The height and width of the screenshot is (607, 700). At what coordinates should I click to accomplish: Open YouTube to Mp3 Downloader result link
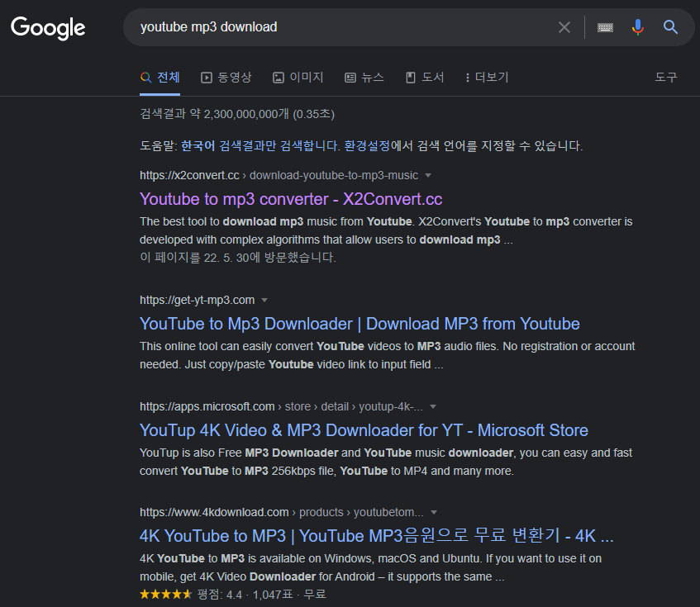360,324
